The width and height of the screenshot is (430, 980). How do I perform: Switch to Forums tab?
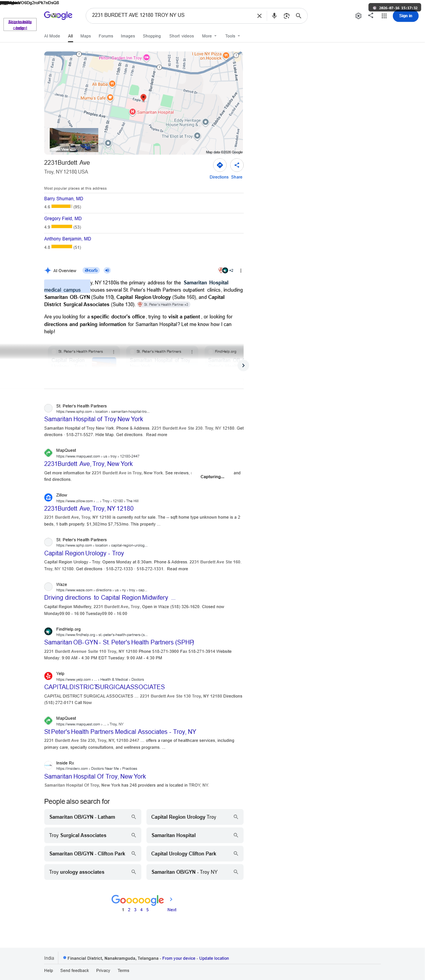pos(106,36)
